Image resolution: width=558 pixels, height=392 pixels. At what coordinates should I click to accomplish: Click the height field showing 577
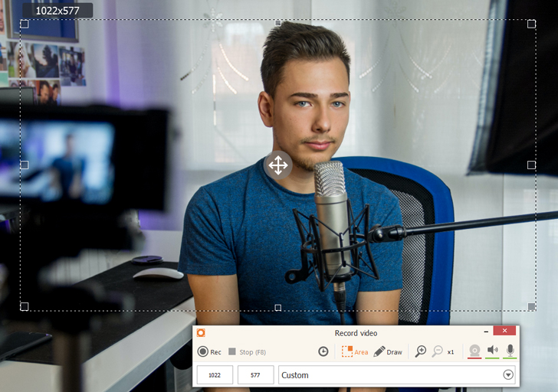click(x=255, y=375)
